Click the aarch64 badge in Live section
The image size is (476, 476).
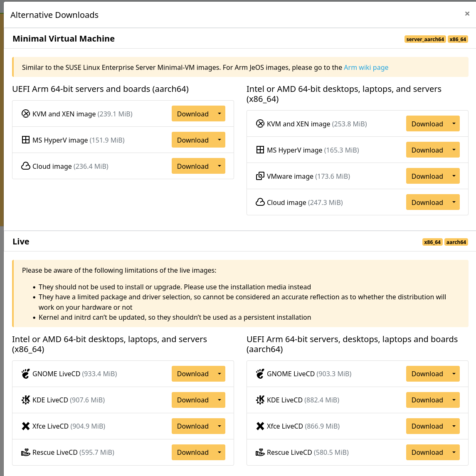pyautogui.click(x=456, y=242)
